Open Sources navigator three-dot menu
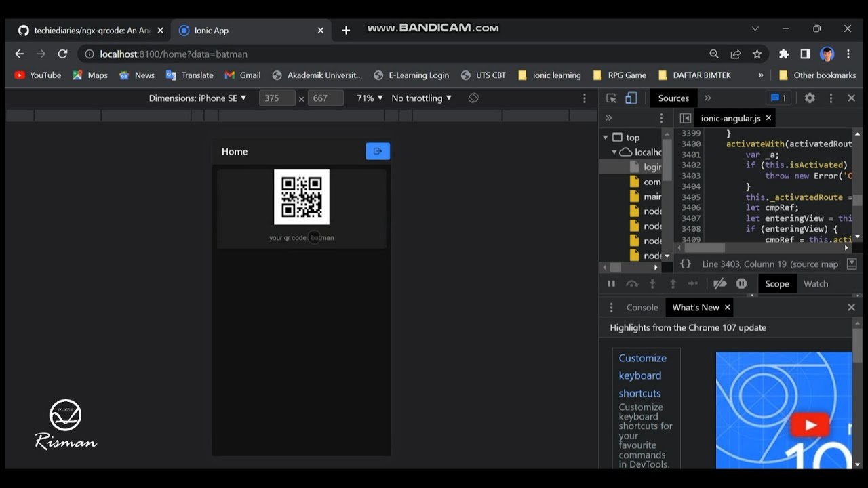The image size is (868, 488). (x=661, y=118)
